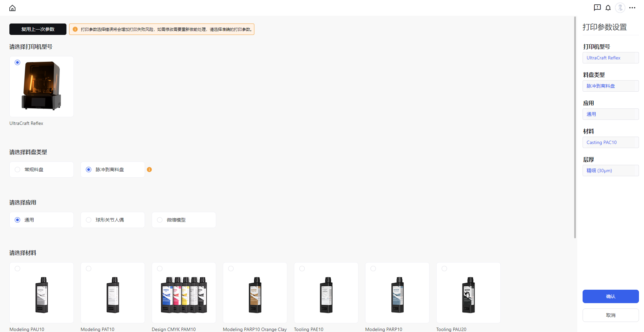Image resolution: width=644 pixels, height=332 pixels.
Task: Click the 料盘类型 summary field
Action: click(610, 86)
